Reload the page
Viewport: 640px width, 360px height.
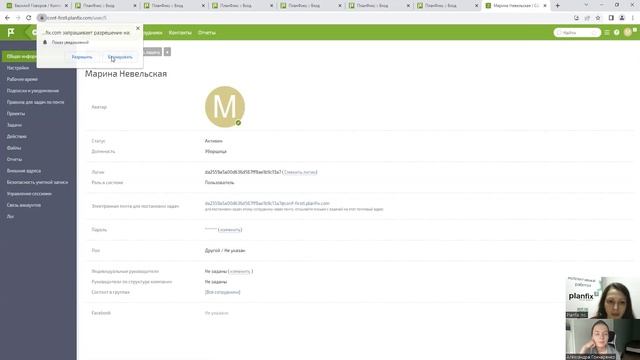29,18
